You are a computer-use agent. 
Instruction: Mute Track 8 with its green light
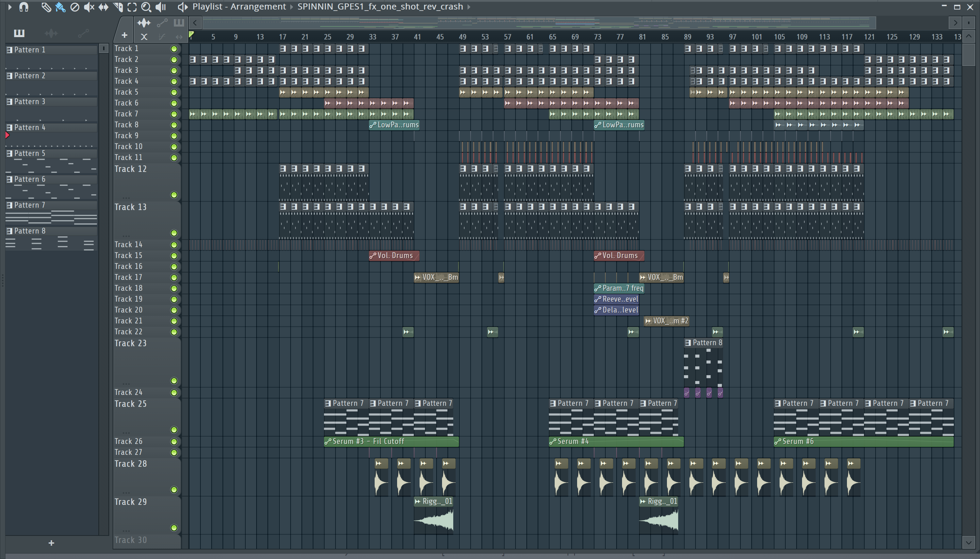pyautogui.click(x=174, y=125)
